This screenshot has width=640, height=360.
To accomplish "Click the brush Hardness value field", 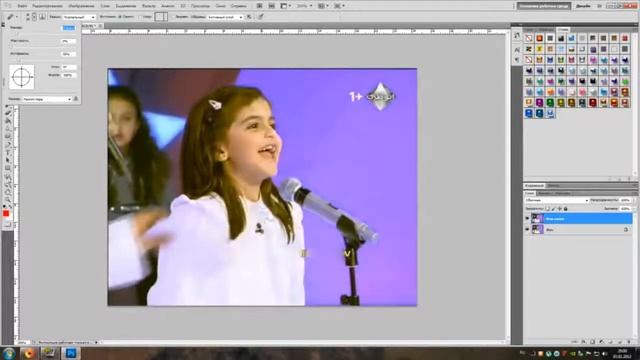I will (69, 41).
